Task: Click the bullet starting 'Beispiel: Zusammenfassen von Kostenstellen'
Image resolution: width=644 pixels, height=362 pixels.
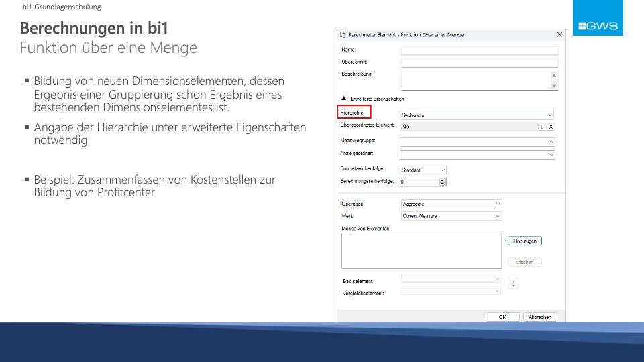Action: tap(154, 186)
